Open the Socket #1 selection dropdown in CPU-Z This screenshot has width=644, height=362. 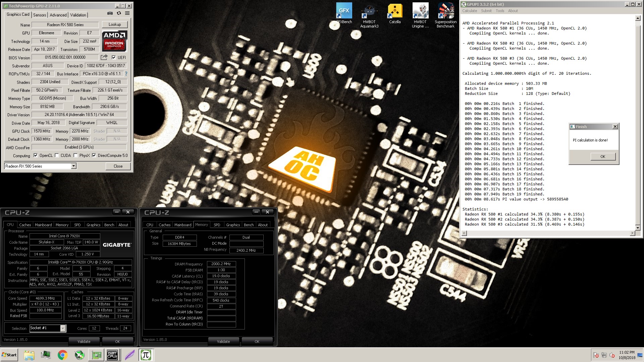48,328
